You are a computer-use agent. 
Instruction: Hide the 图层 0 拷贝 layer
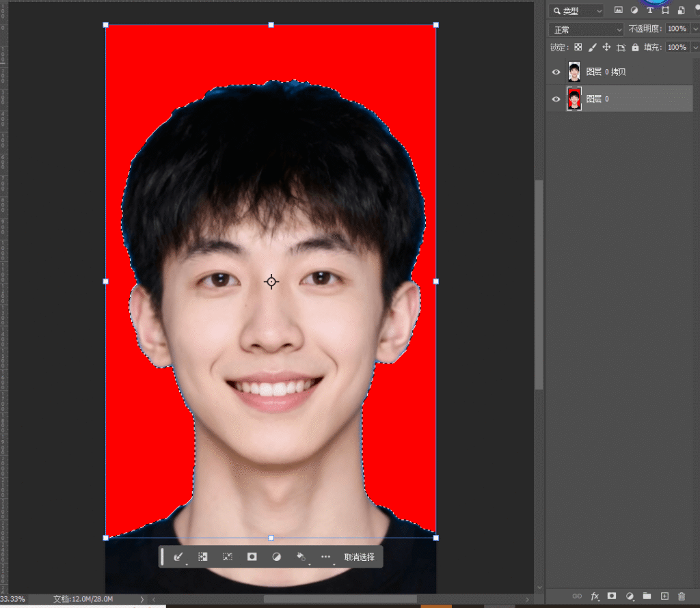pyautogui.click(x=556, y=72)
